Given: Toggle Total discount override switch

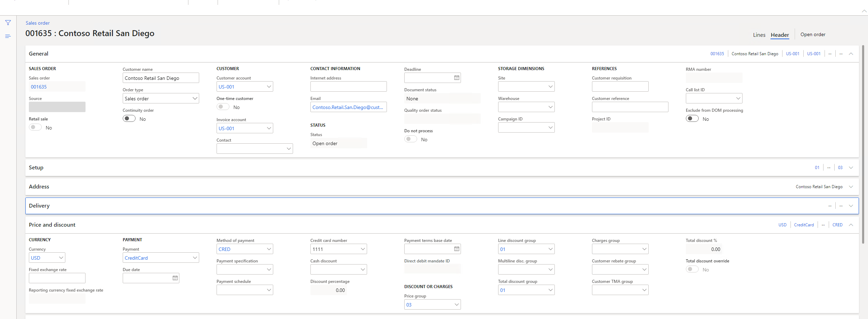Looking at the screenshot, I should (x=692, y=269).
